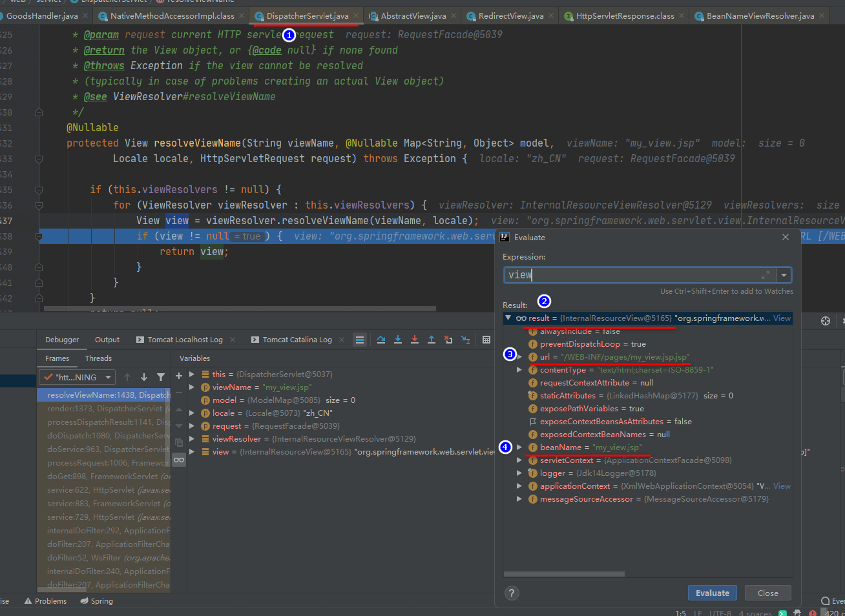Select the Debugger tab

tap(62, 340)
